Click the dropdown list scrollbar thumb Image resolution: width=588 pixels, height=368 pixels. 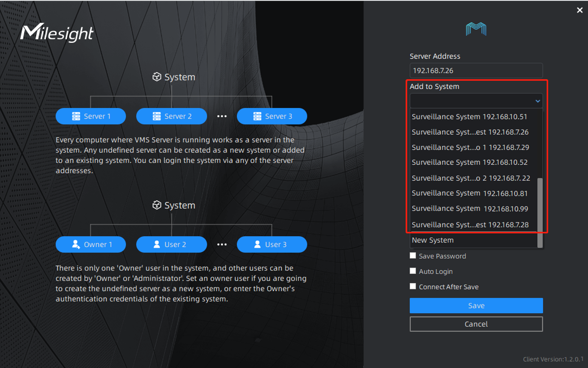tap(540, 213)
